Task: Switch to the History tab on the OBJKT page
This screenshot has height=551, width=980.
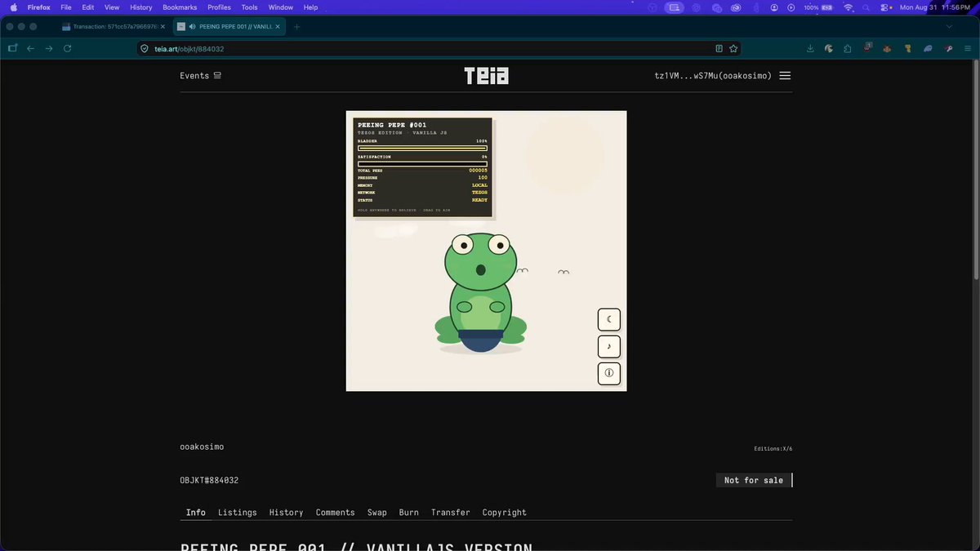Action: click(286, 513)
